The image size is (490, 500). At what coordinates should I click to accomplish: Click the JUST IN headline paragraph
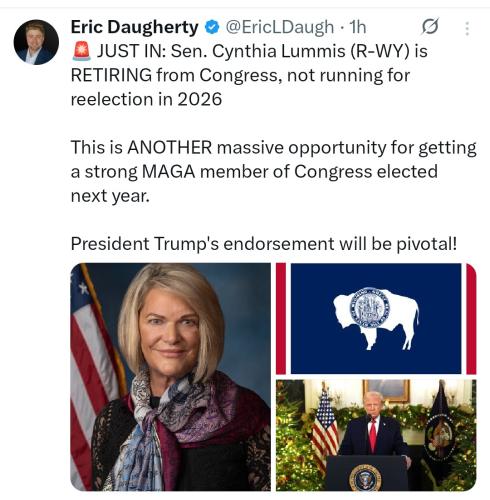249,75
